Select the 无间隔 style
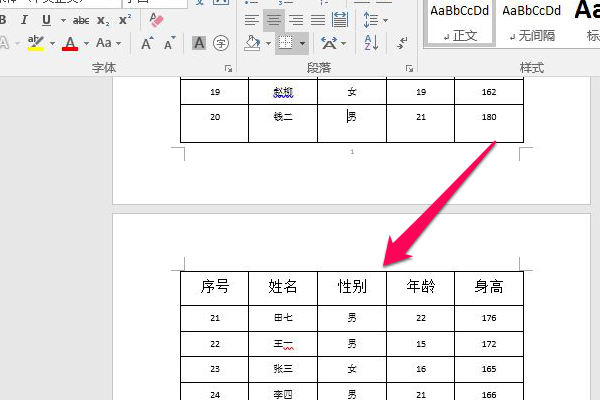This screenshot has width=600, height=400. [x=532, y=22]
